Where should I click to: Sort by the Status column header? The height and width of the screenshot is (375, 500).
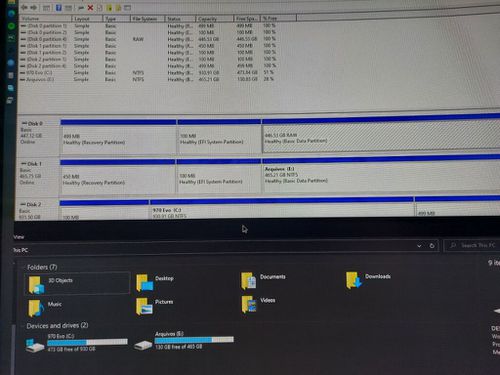point(180,19)
